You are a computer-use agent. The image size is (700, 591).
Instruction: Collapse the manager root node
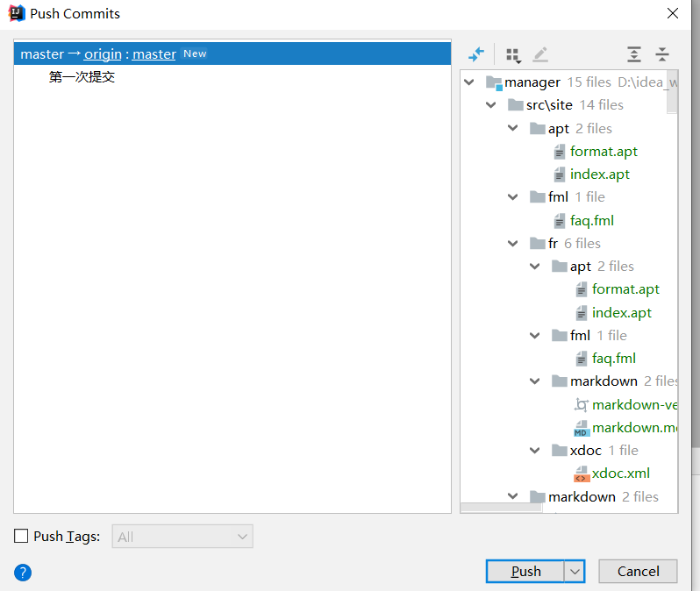pyautogui.click(x=468, y=82)
